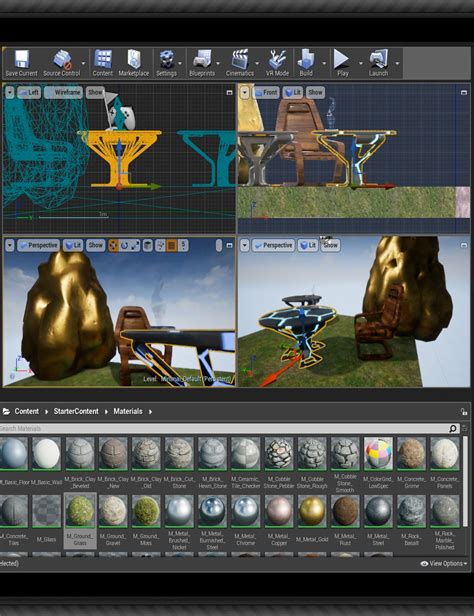Screen dimensions: 474x616
Task: Click the Materials breadcrumb
Action: (128, 411)
